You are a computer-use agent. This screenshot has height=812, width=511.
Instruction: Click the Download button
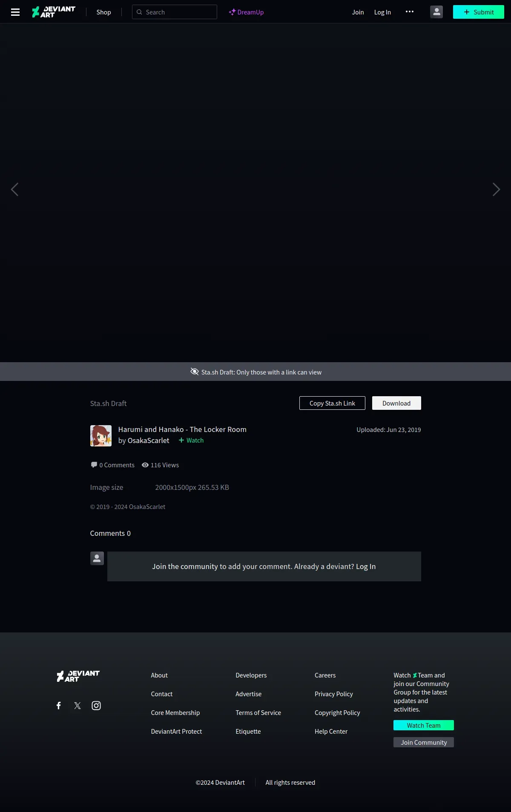396,403
